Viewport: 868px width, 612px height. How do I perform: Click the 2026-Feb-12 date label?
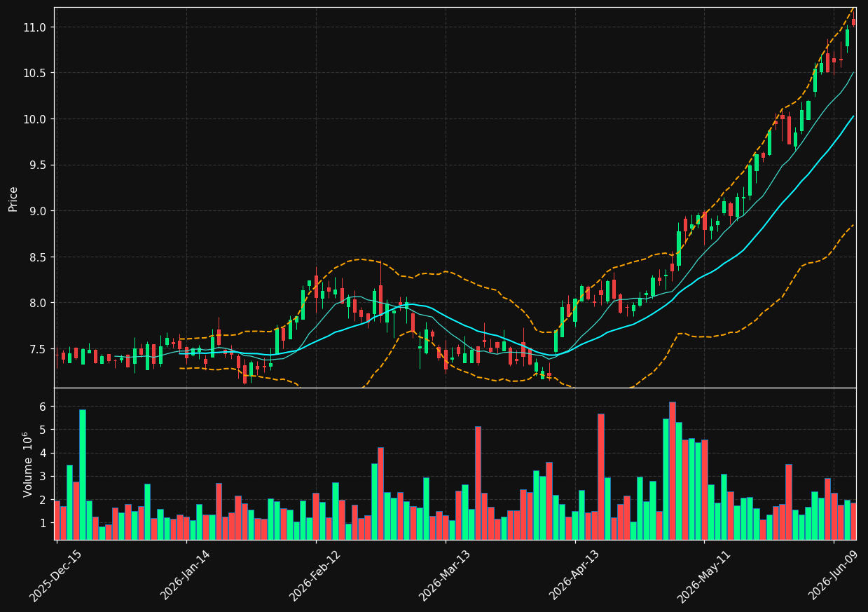(x=315, y=576)
